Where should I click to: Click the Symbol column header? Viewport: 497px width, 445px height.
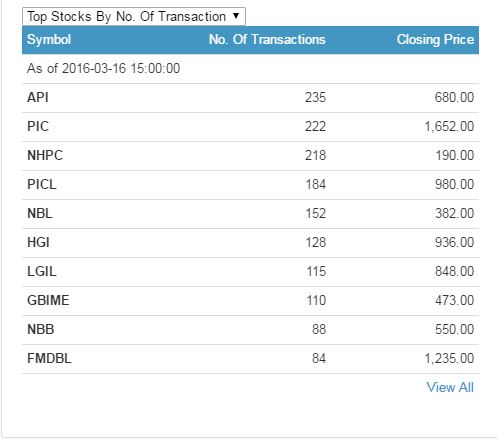pyautogui.click(x=49, y=40)
